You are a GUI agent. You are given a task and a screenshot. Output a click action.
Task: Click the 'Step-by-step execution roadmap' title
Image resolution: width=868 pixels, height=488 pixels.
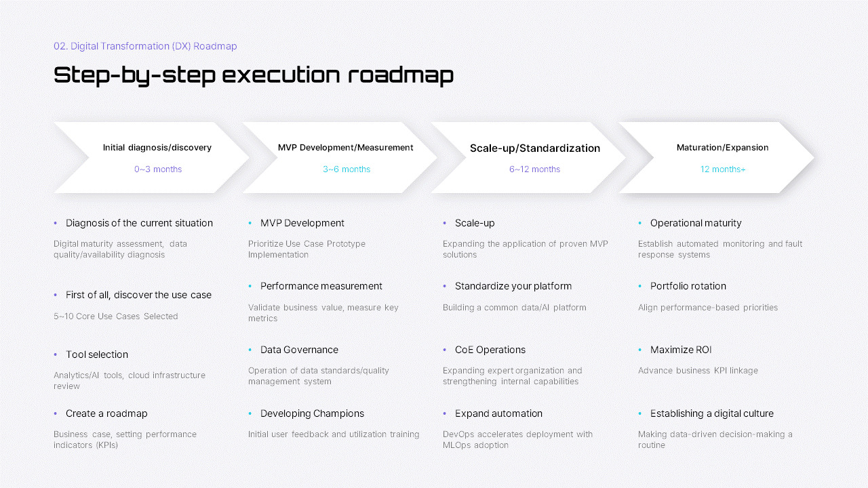254,75
